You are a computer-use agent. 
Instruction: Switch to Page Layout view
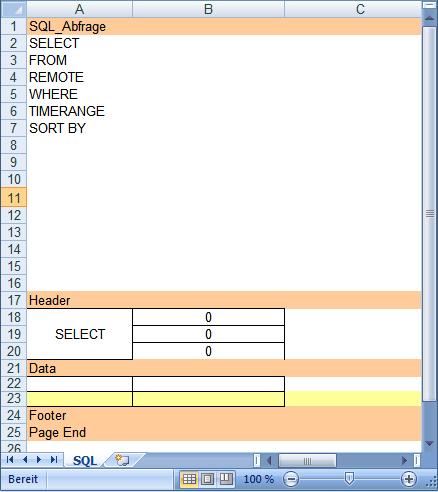(x=207, y=479)
